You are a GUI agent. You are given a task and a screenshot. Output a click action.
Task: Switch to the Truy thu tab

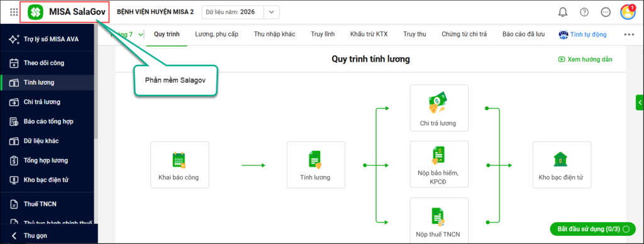pos(414,34)
